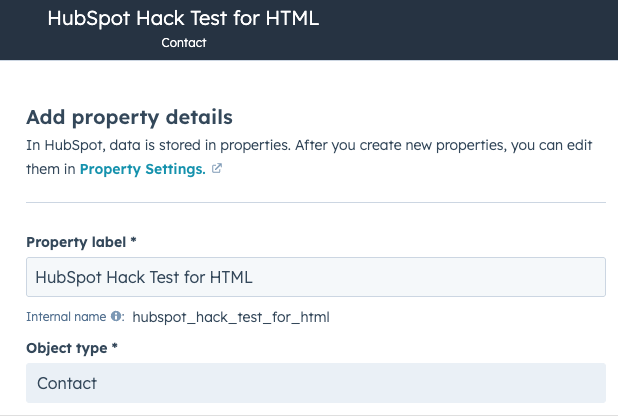Click the Internal name info icon

116,316
